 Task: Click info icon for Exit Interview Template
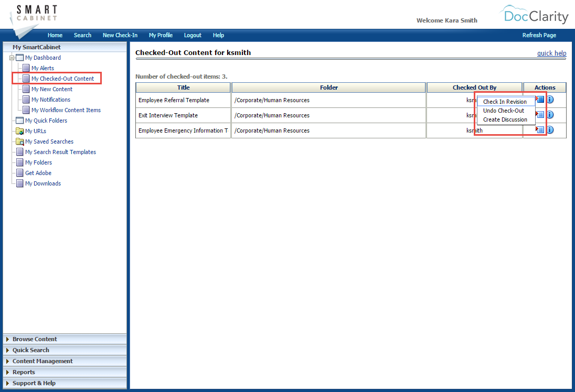tap(549, 115)
